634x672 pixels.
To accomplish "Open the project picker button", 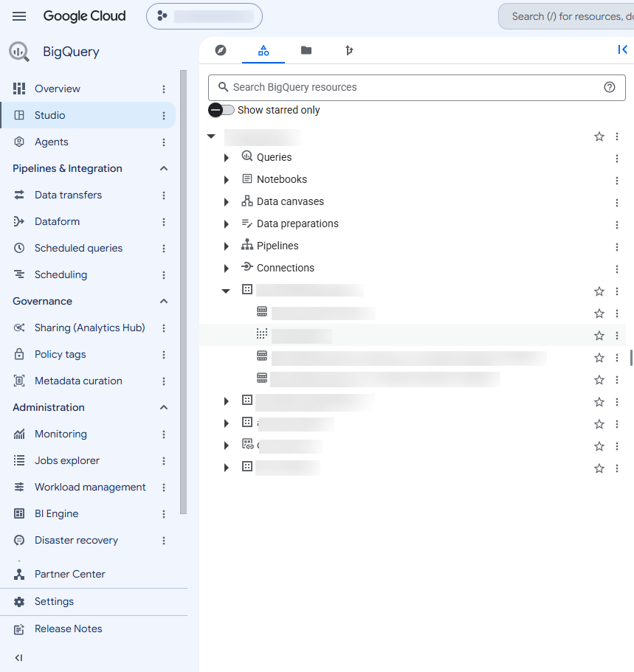I will [204, 16].
